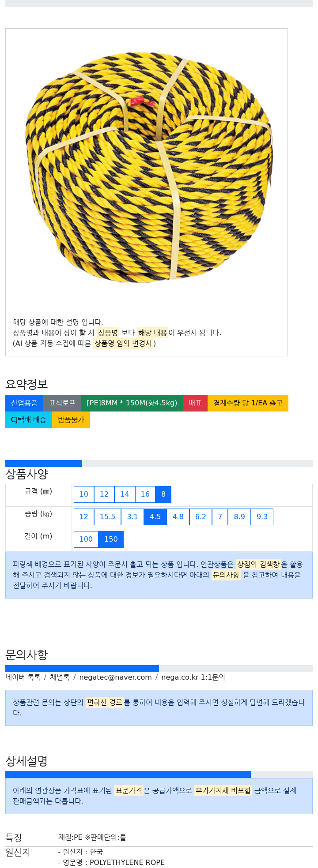The width and height of the screenshot is (318, 868).
Task: Click the 반품불가 badge
Action: pyautogui.click(x=71, y=420)
